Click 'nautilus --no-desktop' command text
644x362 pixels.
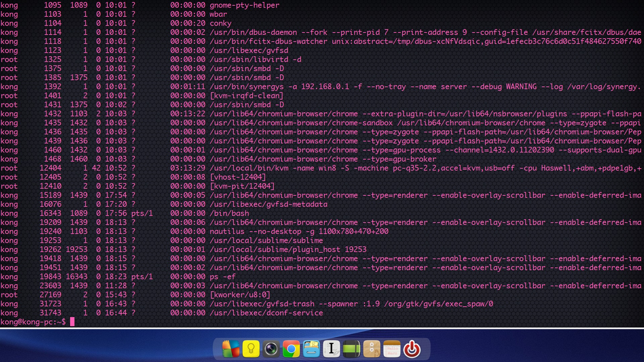point(256,231)
